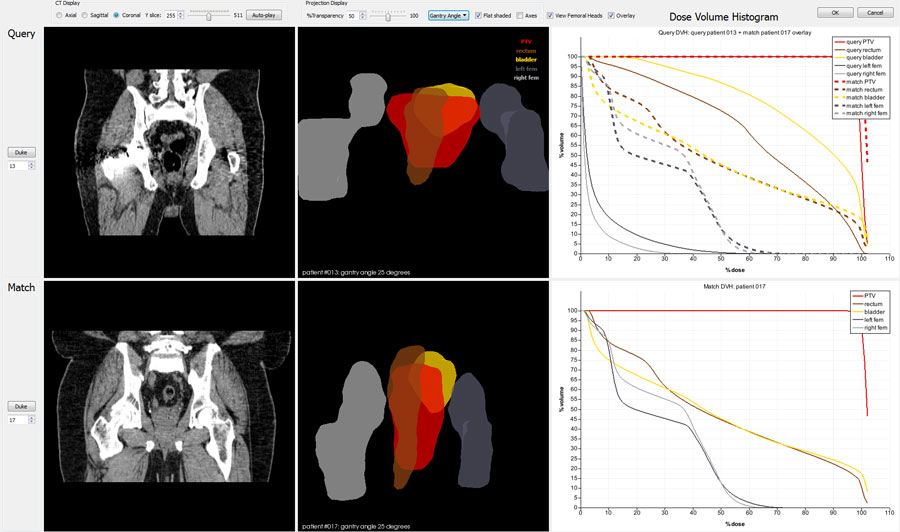
Task: Click the Duke button for Query
Action: tap(22, 153)
